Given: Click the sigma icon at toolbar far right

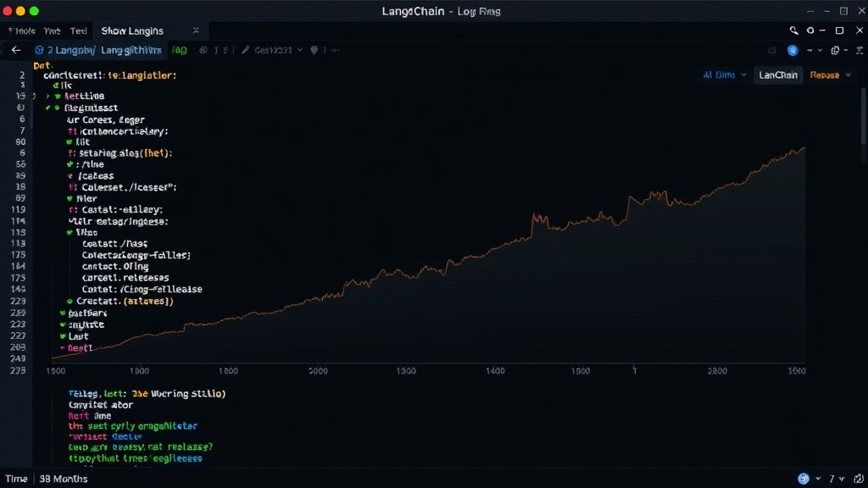Looking at the screenshot, I should (x=860, y=50).
